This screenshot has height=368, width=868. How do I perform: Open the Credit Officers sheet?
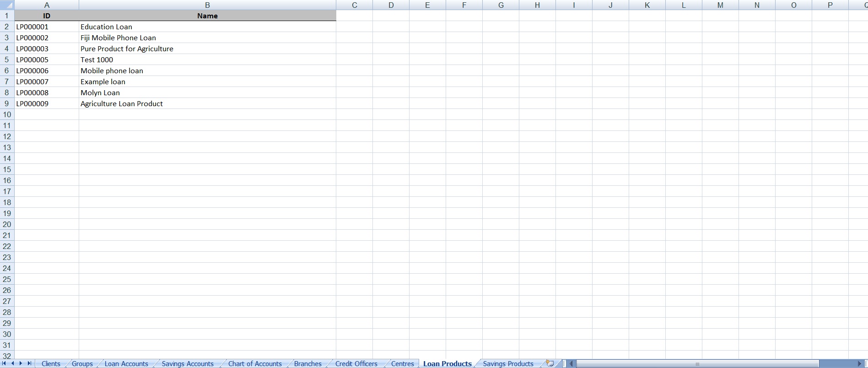[356, 364]
